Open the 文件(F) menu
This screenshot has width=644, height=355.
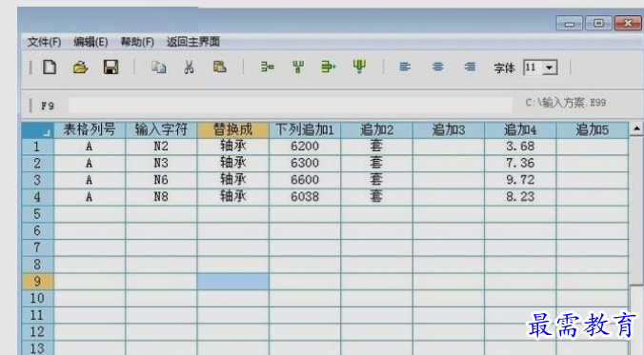[x=44, y=42]
